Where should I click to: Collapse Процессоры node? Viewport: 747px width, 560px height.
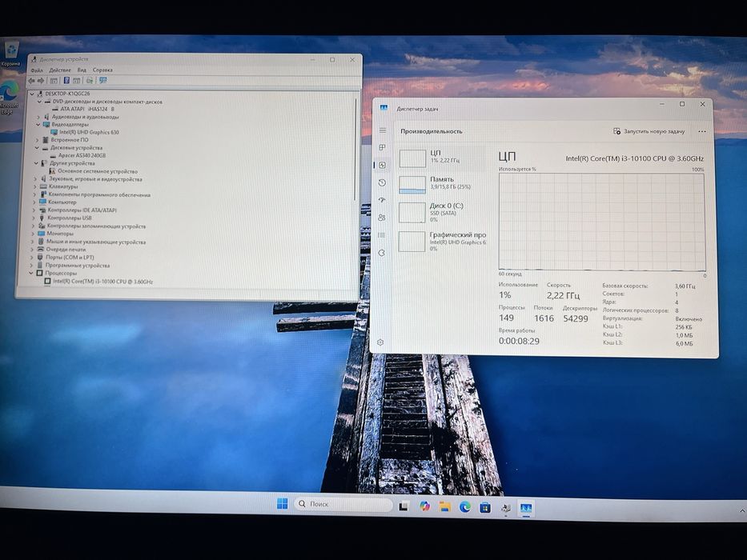(x=31, y=274)
